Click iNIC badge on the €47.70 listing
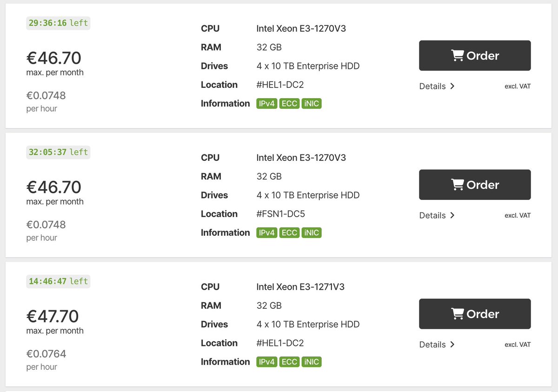Viewport: 558px width, 392px height. [x=312, y=362]
